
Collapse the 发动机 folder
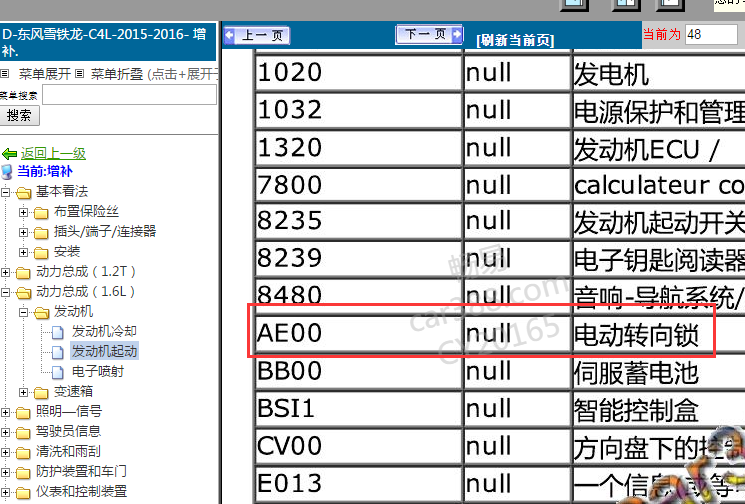[23, 312]
